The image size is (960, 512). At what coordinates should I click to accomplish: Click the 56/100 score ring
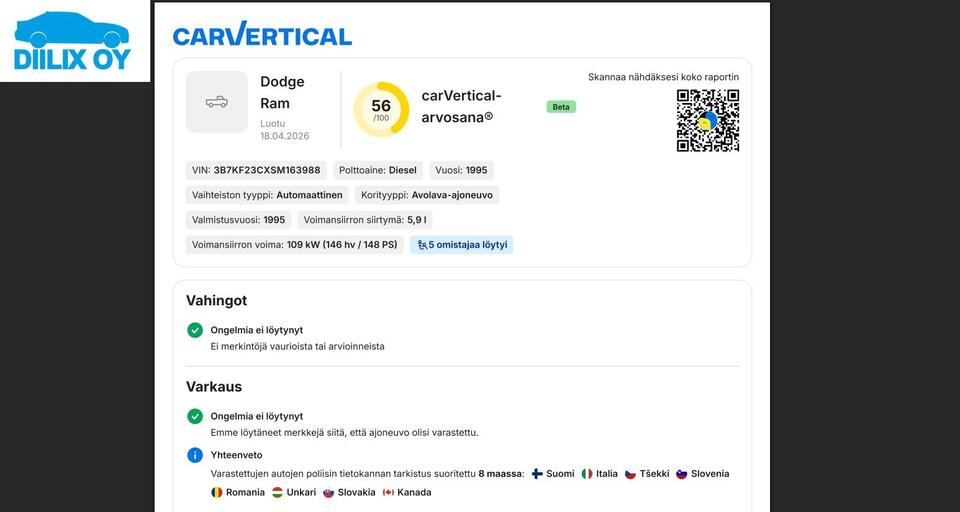click(381, 109)
